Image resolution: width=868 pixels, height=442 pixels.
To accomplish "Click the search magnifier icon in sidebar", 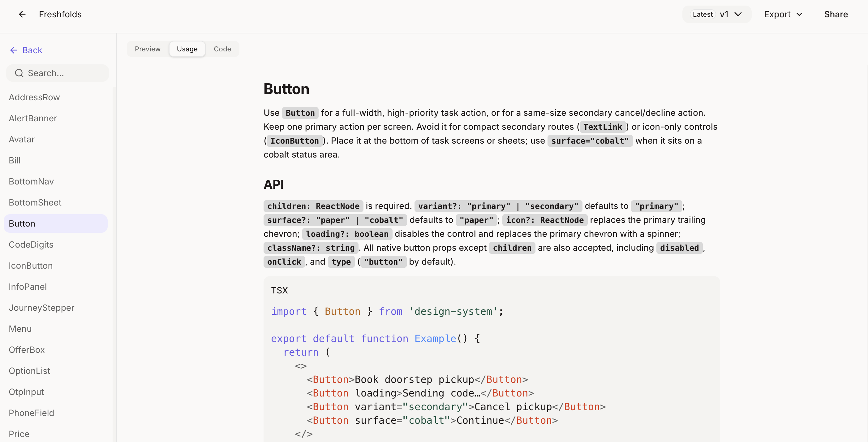I will tap(19, 73).
